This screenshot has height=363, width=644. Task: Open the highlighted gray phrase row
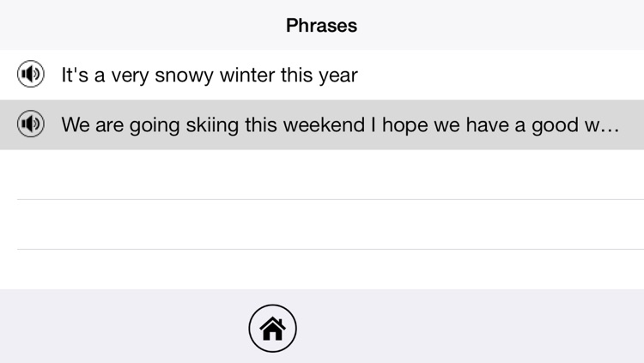click(322, 124)
